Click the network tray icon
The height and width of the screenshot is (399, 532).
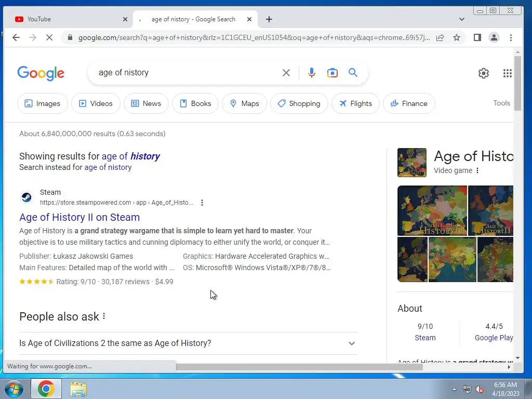(467, 390)
